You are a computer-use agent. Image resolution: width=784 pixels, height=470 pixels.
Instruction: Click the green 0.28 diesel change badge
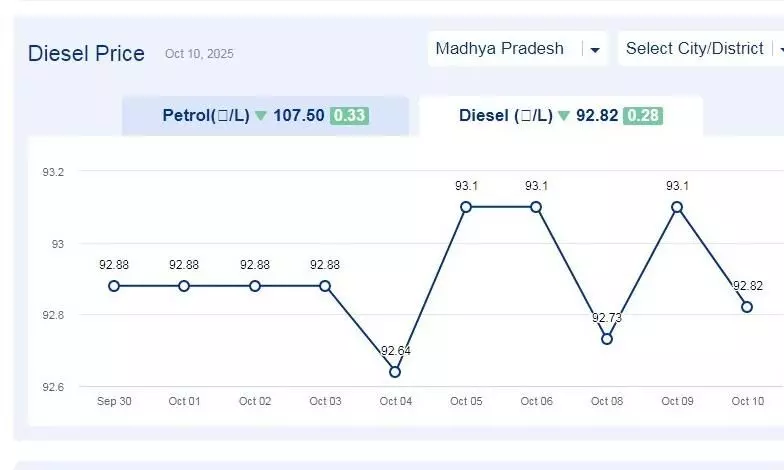point(643,115)
